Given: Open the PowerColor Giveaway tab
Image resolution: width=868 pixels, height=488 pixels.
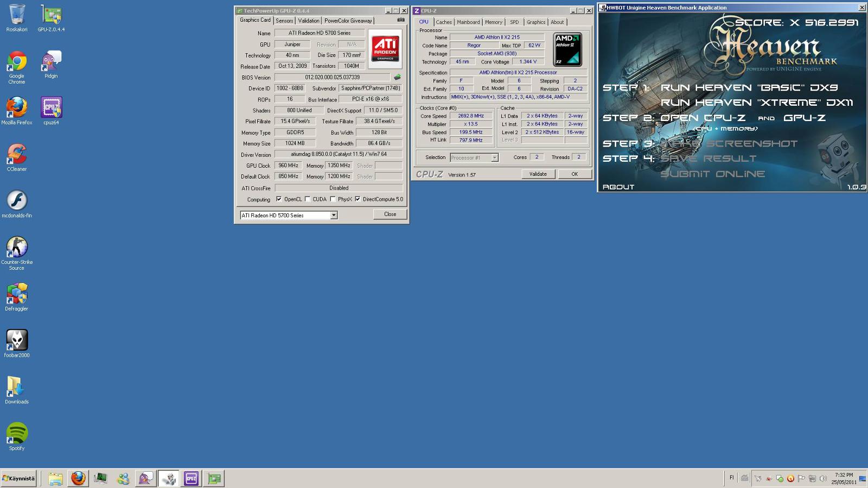Looking at the screenshot, I should point(348,21).
